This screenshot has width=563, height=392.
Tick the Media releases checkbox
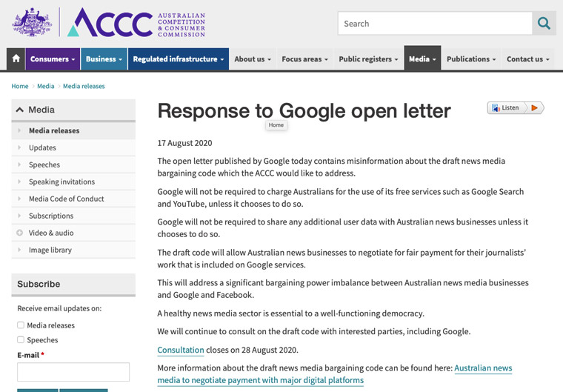[21, 325]
